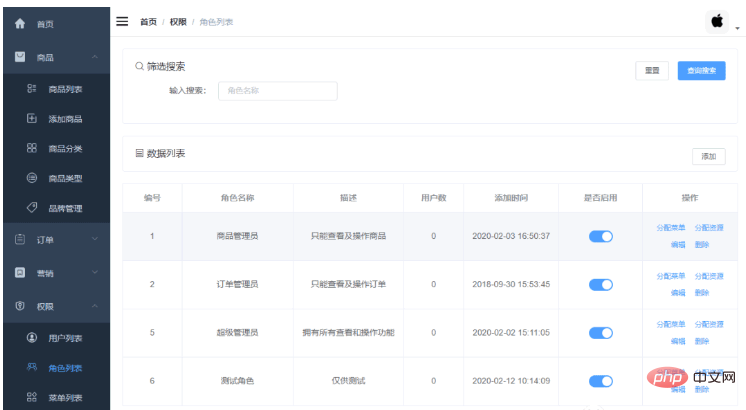Viewport: 746px width, 410px height.
Task: Click the 商品分类 grid icon
Action: [x=31, y=148]
